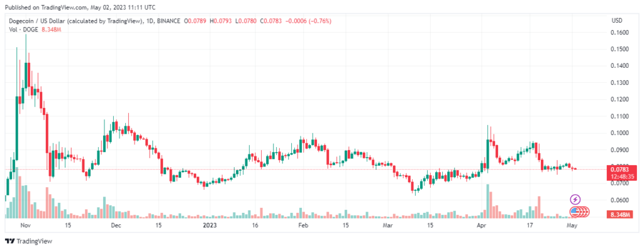Click the purple lightning bolt event icon
Image resolution: width=644 pixels, height=250 pixels.
(575, 200)
